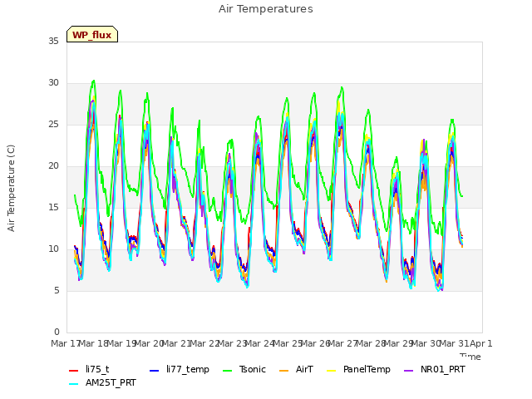This screenshot has height=399, width=532.
Task: Click the orange AirT legend swatch
Action: tap(284, 371)
